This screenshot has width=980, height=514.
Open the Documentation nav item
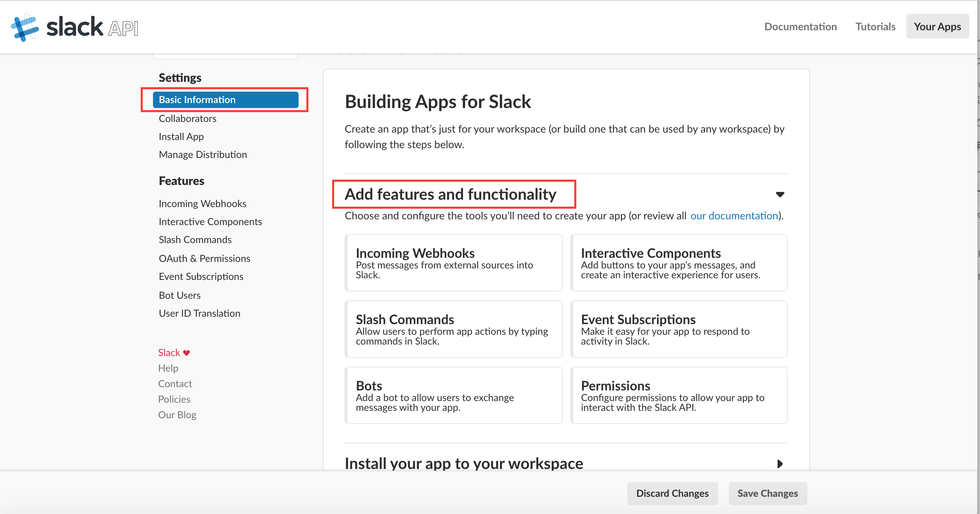[800, 27]
